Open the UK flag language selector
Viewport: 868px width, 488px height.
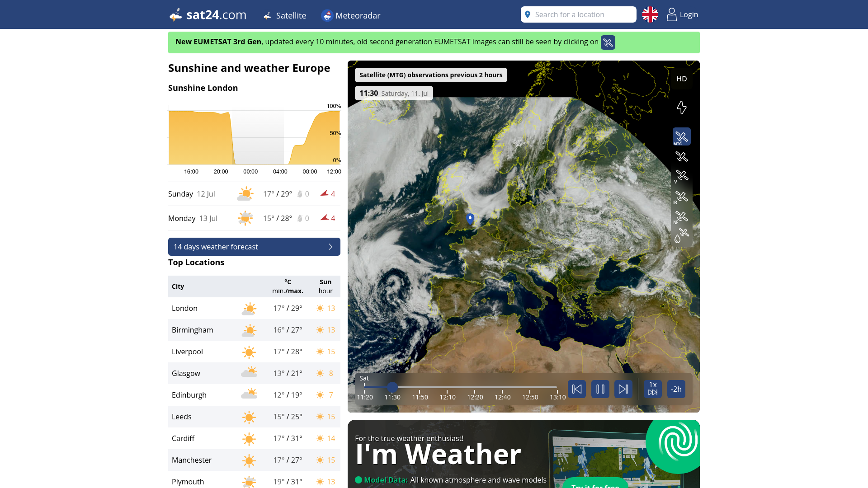point(650,14)
